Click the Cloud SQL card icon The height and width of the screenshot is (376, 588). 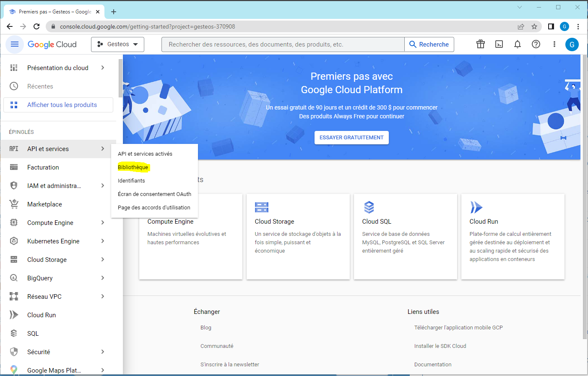click(369, 207)
